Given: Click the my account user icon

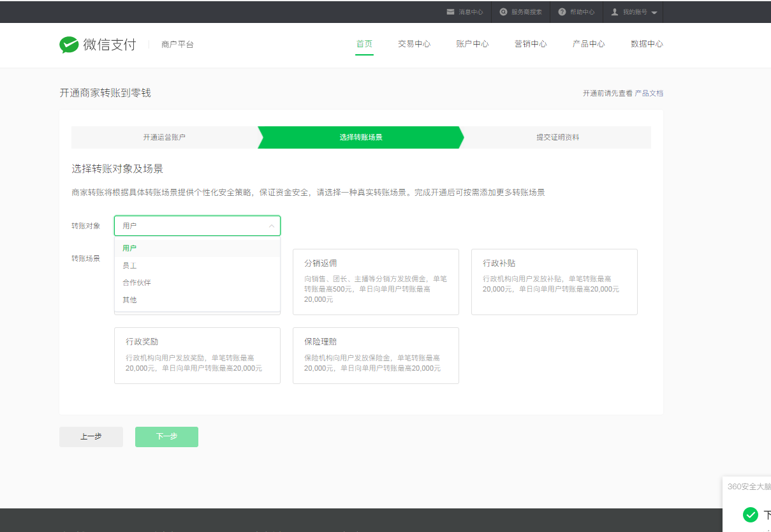Looking at the screenshot, I should [615, 12].
